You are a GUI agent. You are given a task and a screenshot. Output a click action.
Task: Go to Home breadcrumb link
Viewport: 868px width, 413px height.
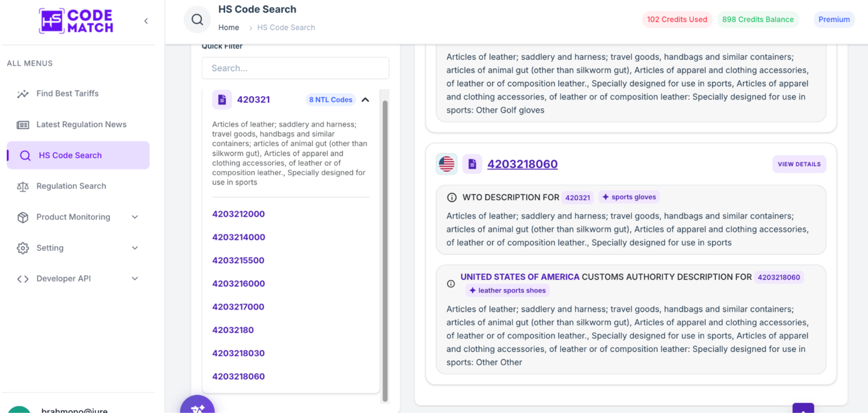[229, 27]
